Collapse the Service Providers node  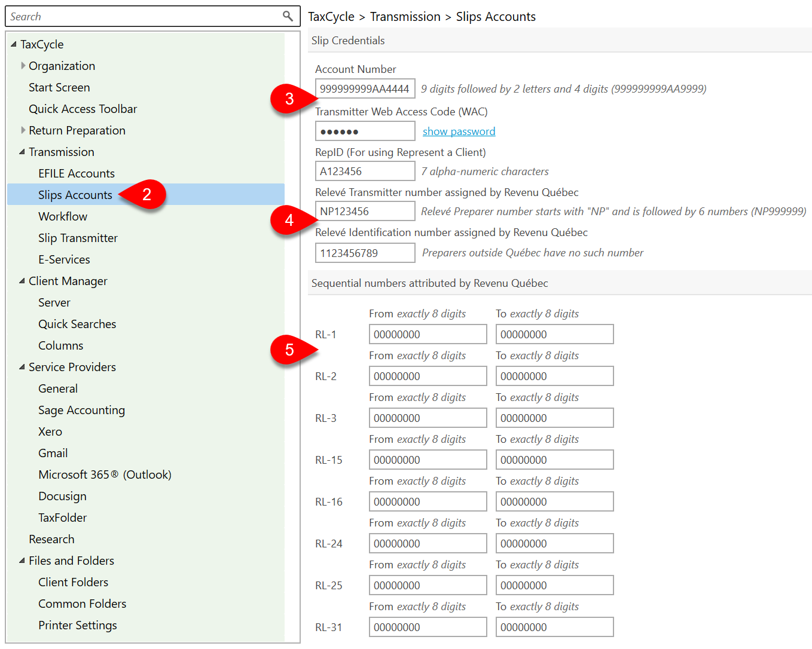tap(22, 367)
